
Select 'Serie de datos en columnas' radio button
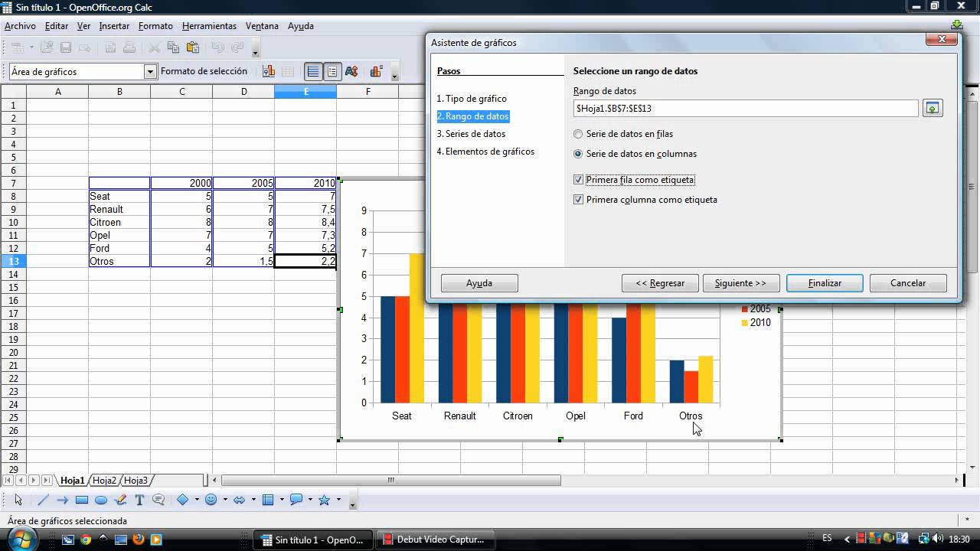pyautogui.click(x=578, y=154)
